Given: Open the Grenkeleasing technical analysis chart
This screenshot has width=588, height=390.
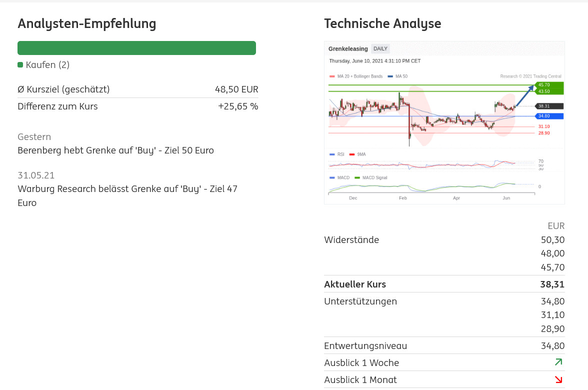Looking at the screenshot, I should [x=444, y=122].
